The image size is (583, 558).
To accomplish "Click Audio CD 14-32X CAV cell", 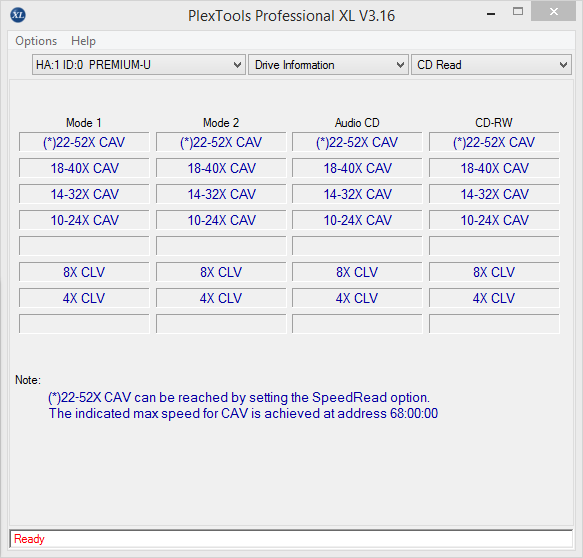I will pos(357,194).
